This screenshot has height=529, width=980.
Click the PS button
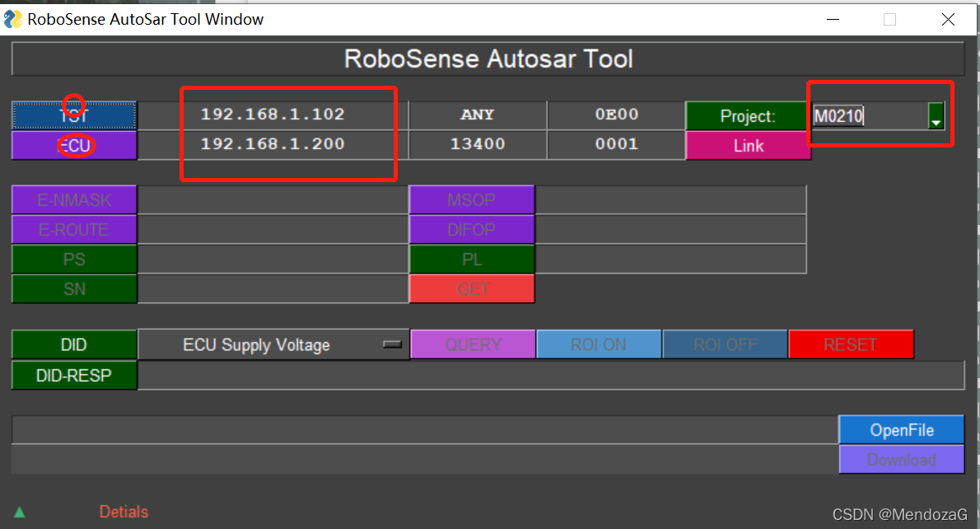[x=74, y=260]
